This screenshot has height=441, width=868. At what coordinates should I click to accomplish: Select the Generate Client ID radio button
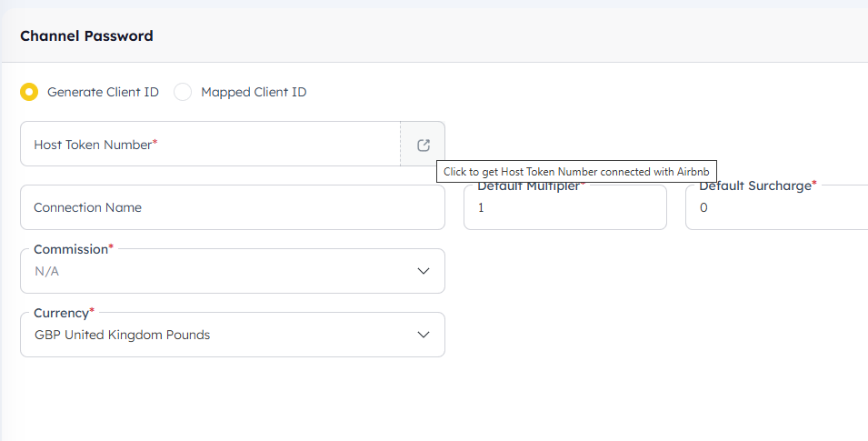pos(30,92)
